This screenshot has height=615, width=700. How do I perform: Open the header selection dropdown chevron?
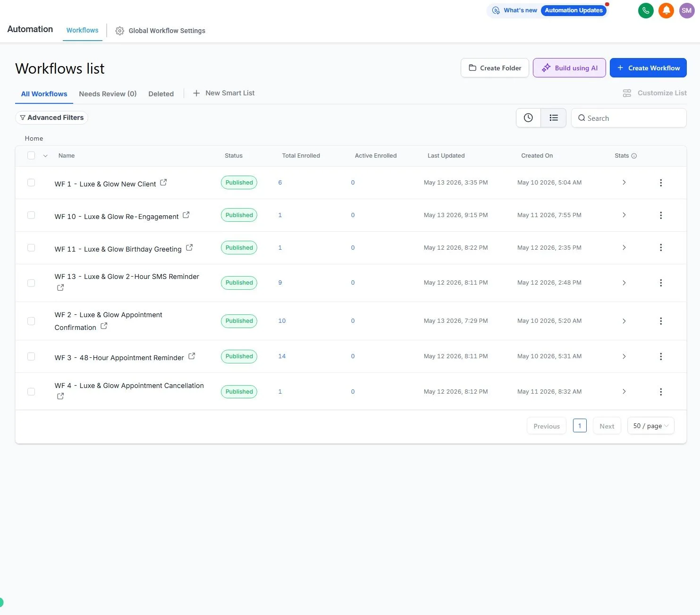45,156
